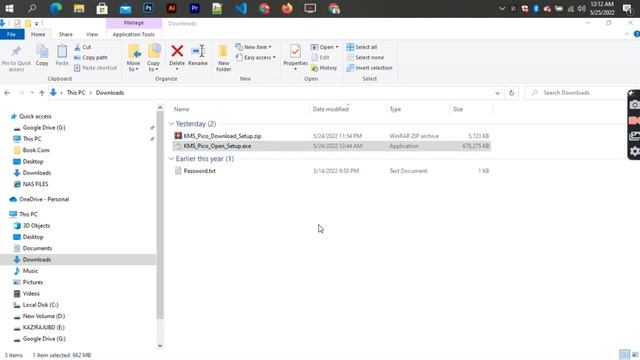Viewport: 640px width, 360px height.
Task: Open the Application Tools tab
Action: [133, 34]
